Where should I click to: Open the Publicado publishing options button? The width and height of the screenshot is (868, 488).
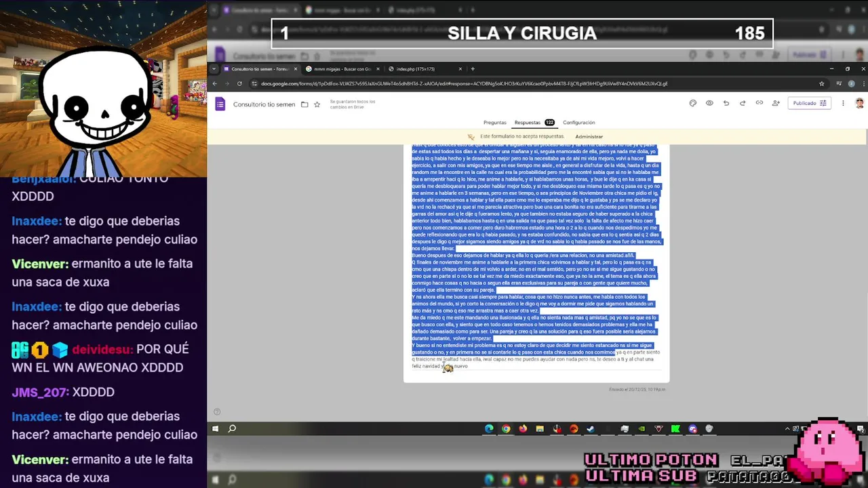coord(809,103)
